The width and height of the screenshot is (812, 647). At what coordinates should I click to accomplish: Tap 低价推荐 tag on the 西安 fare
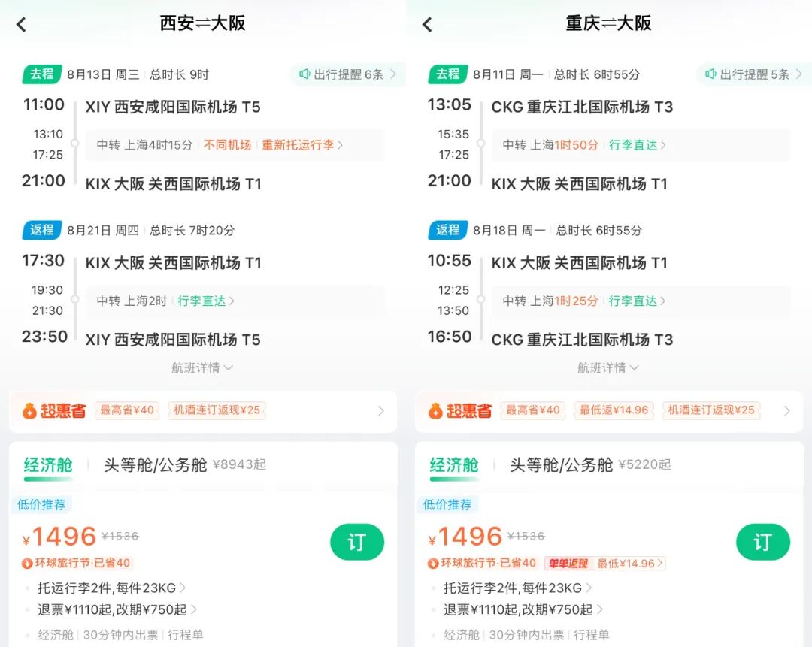pyautogui.click(x=42, y=504)
